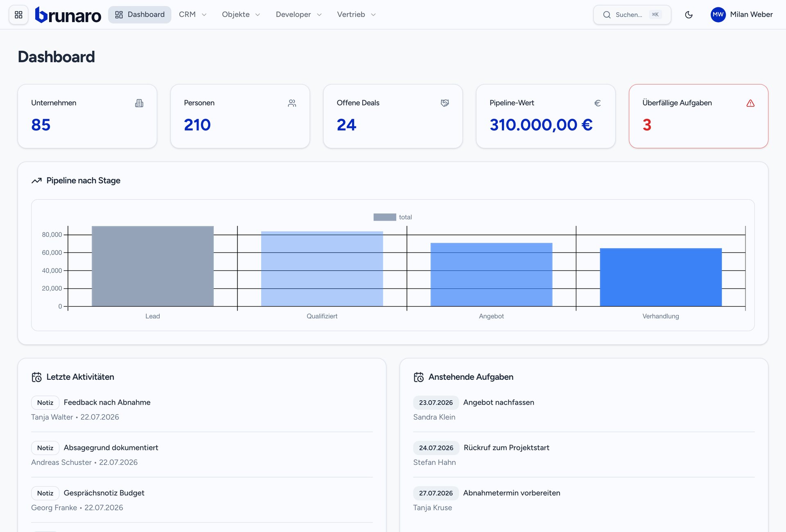Click the Angebot bar in chart
Screen dimensions: 786x532
491,275
